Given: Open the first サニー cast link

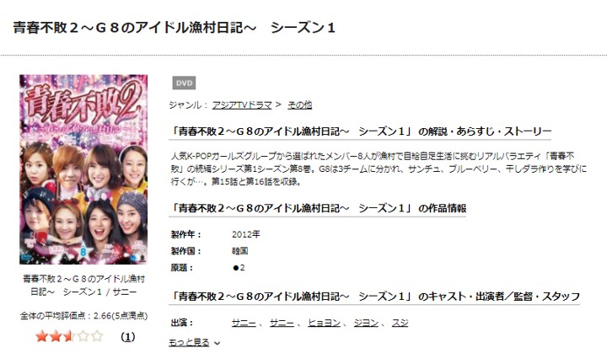Looking at the screenshot, I should pos(244,323).
